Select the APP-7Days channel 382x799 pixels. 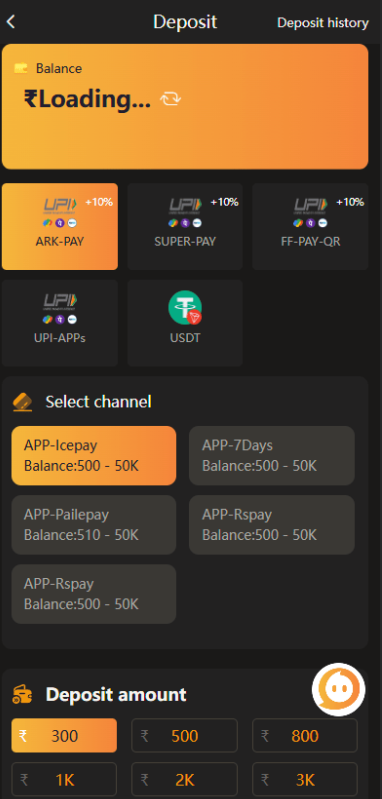(272, 456)
